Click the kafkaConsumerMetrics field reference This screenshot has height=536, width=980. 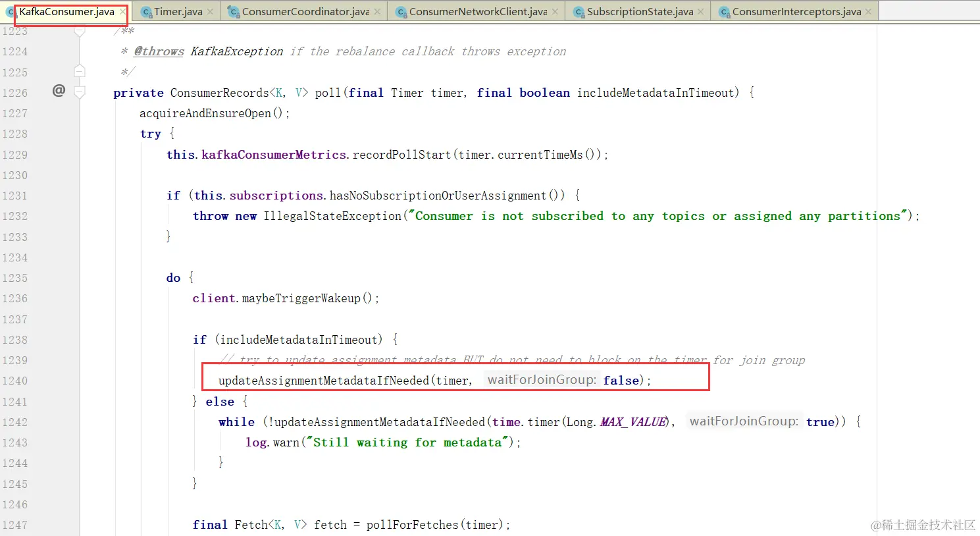274,155
